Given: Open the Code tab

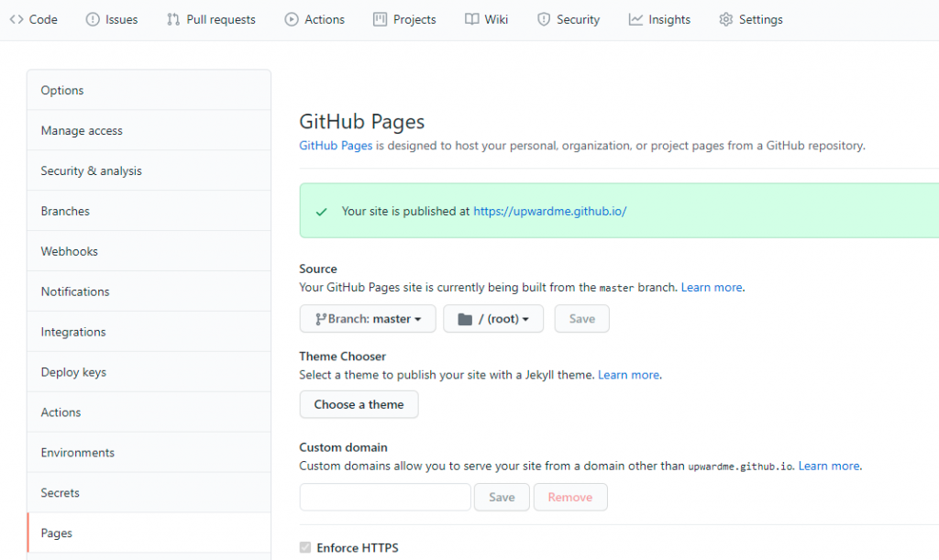Looking at the screenshot, I should click(x=34, y=20).
